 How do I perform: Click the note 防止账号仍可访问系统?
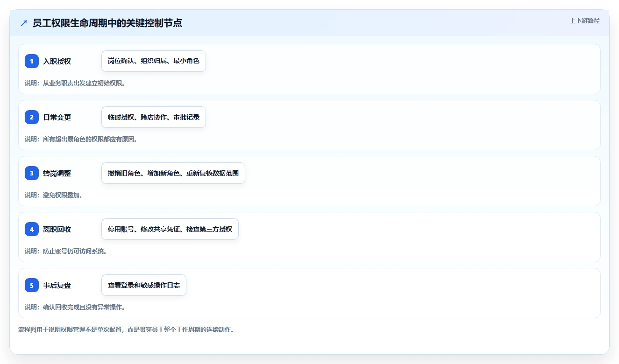[x=66, y=251]
